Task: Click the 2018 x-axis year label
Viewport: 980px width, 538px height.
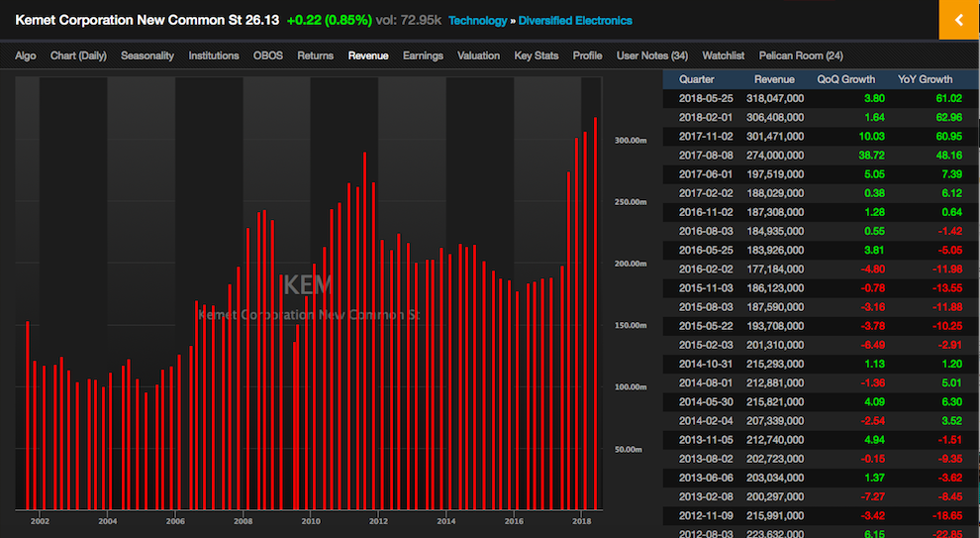Action: tap(581, 521)
